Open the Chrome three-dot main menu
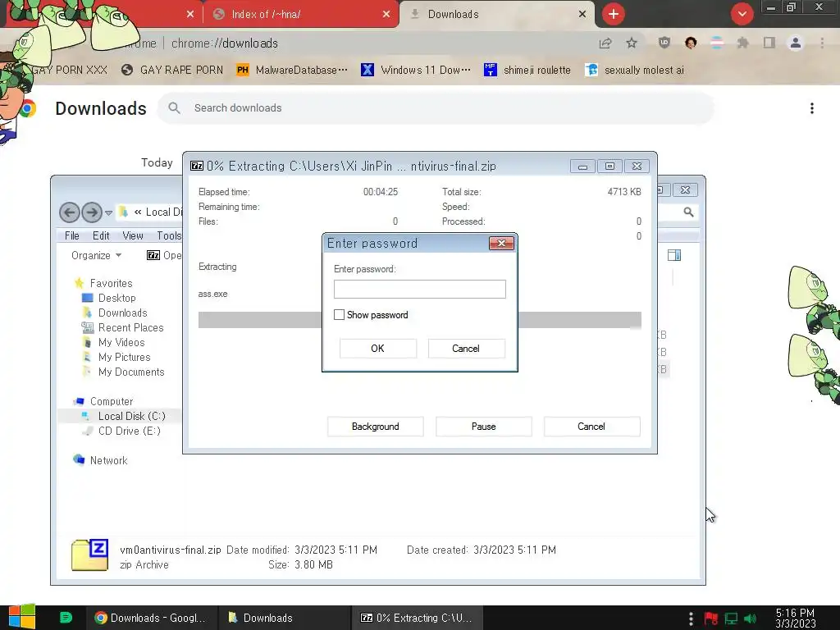This screenshot has width=840, height=630. (822, 43)
